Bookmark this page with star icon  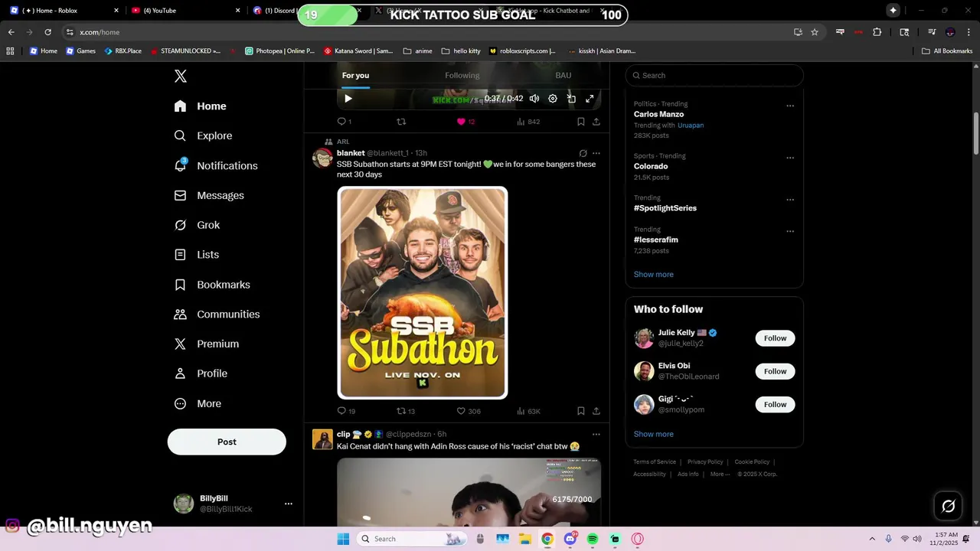click(815, 32)
